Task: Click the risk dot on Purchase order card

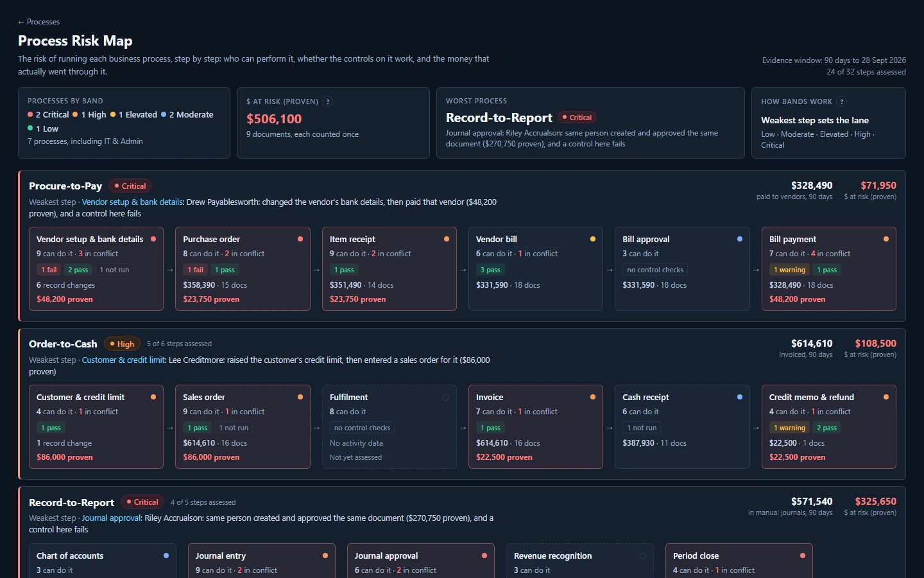Action: 300,239
